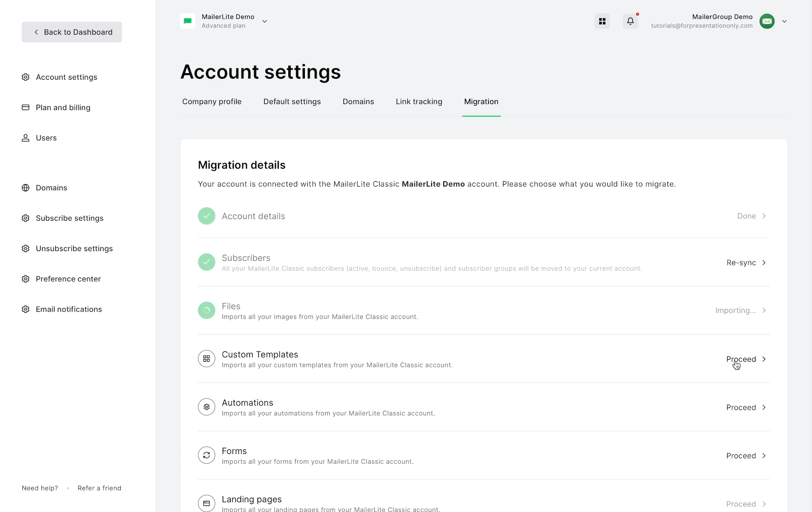Open the Default settings tab

point(292,102)
